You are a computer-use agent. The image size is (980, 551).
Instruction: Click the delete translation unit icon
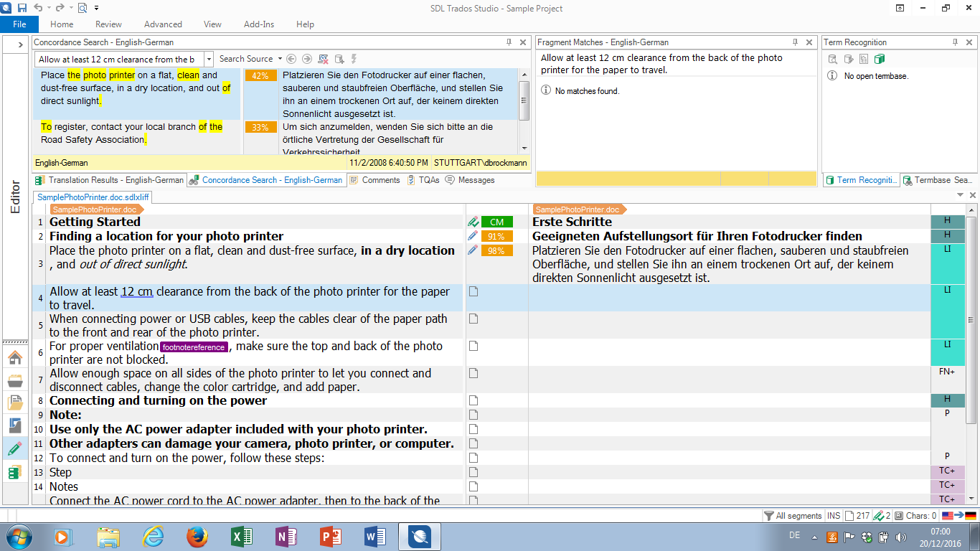(324, 59)
